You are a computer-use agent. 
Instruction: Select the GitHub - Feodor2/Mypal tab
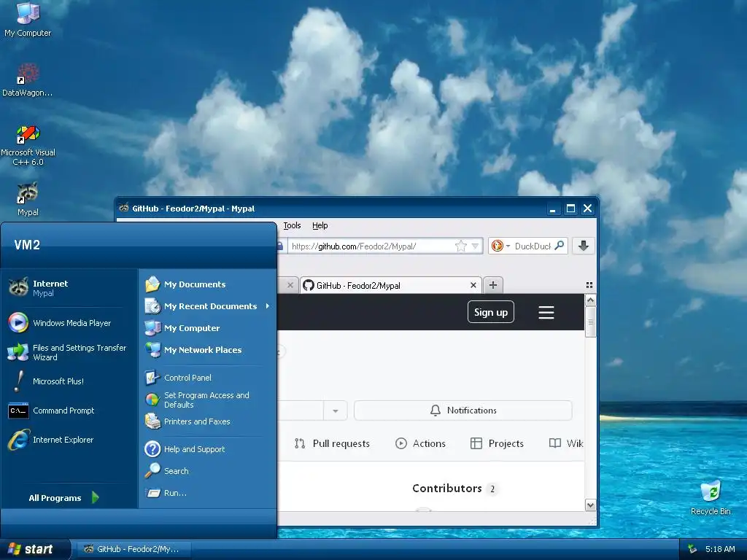point(391,285)
